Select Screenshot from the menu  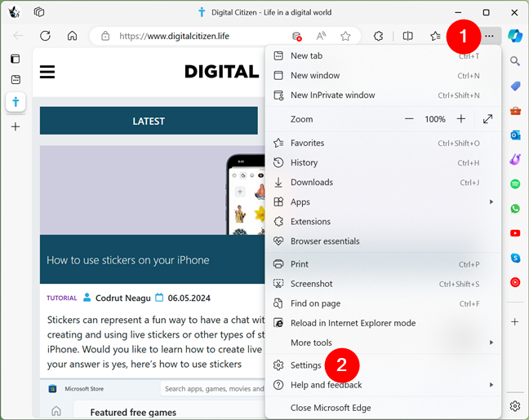pos(383,284)
